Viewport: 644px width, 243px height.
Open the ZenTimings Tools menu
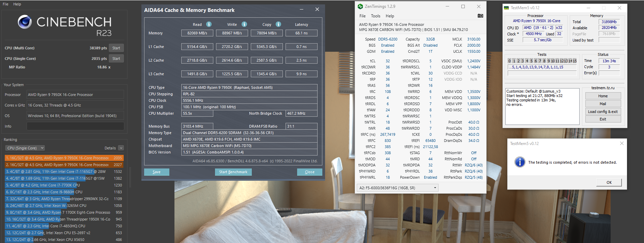[375, 16]
